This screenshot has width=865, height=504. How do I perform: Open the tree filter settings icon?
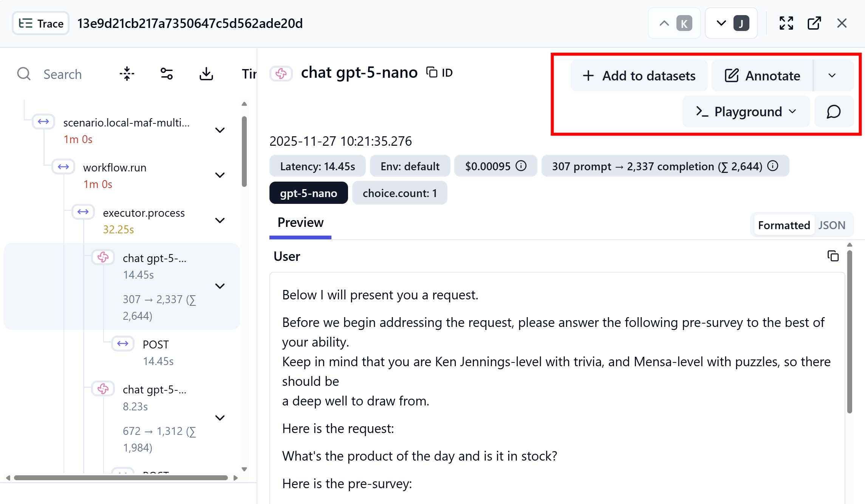[x=167, y=74]
